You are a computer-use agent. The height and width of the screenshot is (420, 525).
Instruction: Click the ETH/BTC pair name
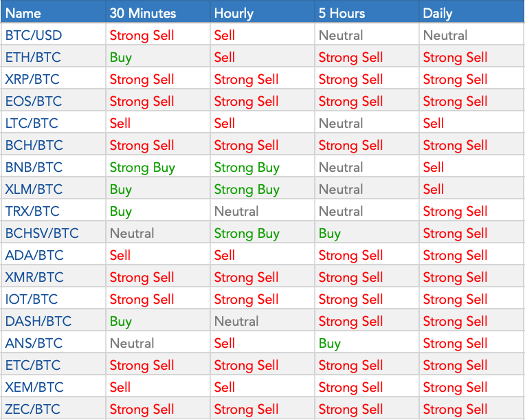tap(33, 57)
